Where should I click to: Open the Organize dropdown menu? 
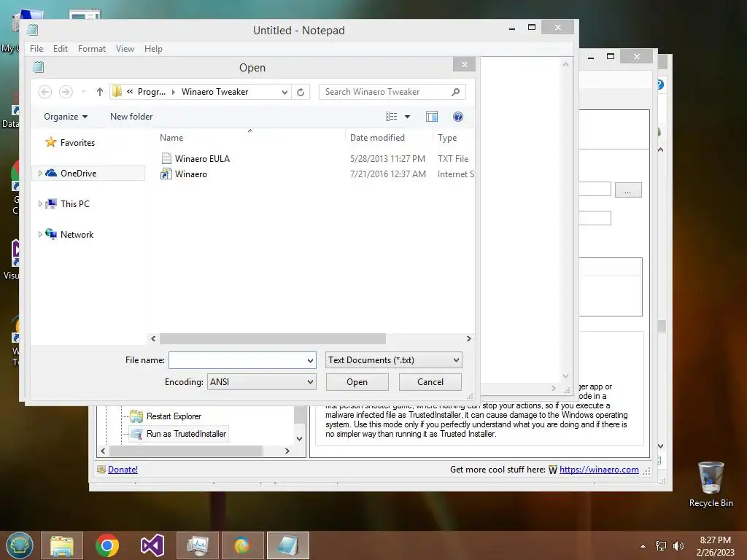(65, 117)
